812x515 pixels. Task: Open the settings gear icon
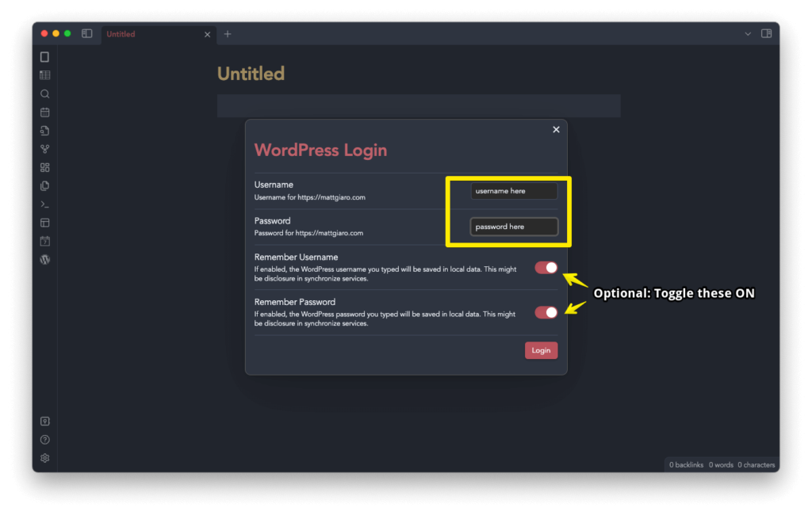[x=45, y=458]
